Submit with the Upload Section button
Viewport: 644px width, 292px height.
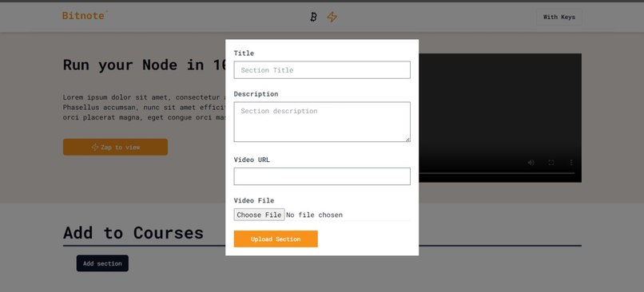click(x=276, y=239)
